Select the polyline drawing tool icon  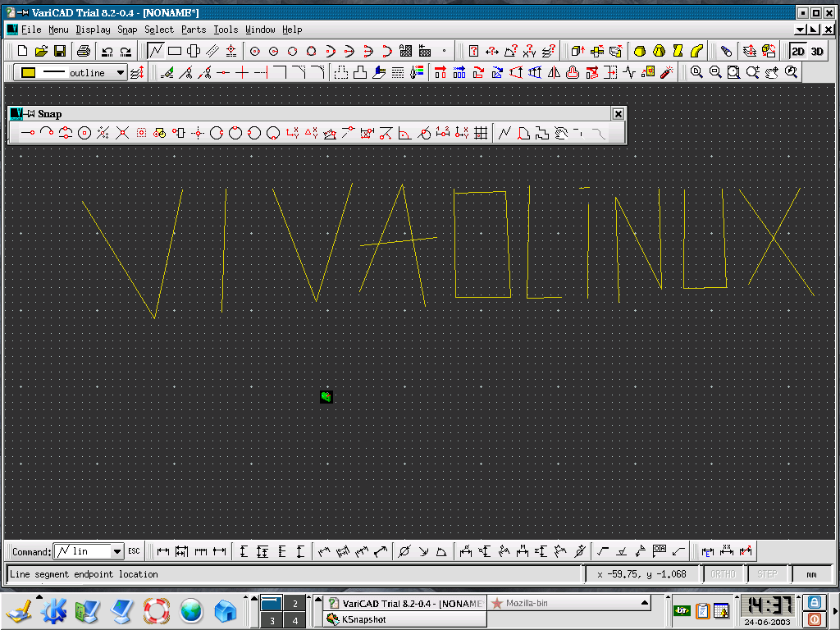[x=156, y=51]
